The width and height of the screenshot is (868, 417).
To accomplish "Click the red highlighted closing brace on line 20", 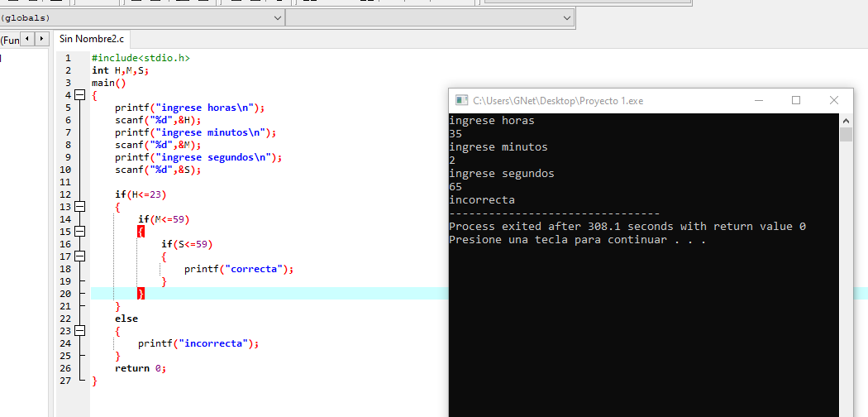I will [141, 294].
